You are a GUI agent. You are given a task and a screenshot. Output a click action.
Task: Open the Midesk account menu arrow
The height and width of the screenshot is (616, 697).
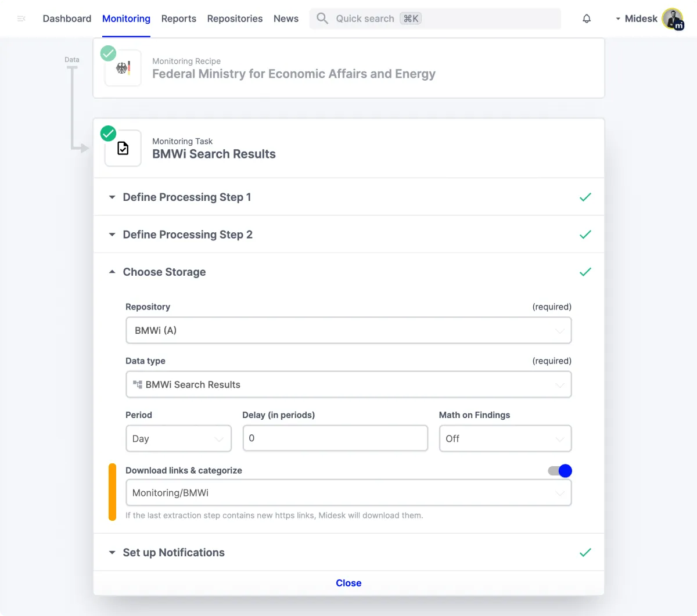pos(618,19)
